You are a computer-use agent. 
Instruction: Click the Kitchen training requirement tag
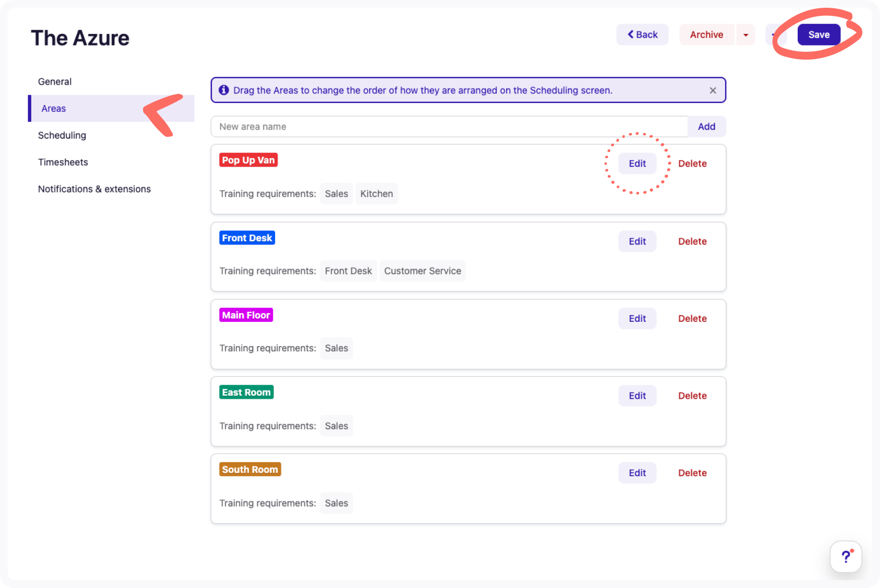click(376, 194)
